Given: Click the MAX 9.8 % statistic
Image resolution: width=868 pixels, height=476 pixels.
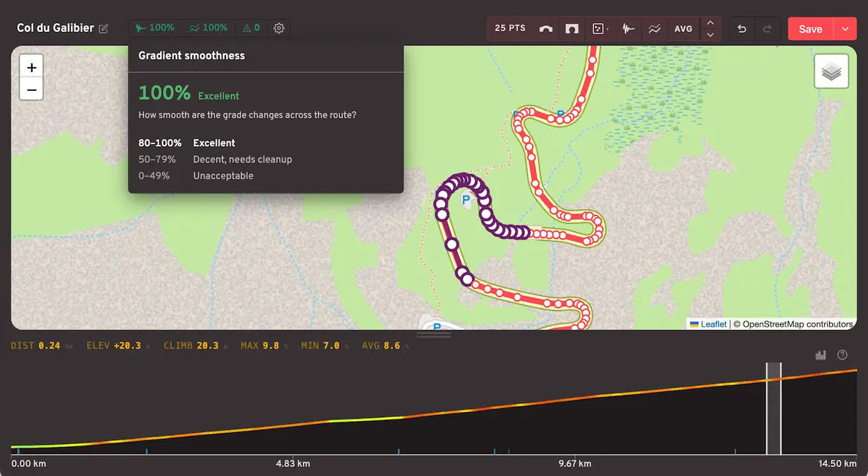Looking at the screenshot, I should [x=264, y=346].
